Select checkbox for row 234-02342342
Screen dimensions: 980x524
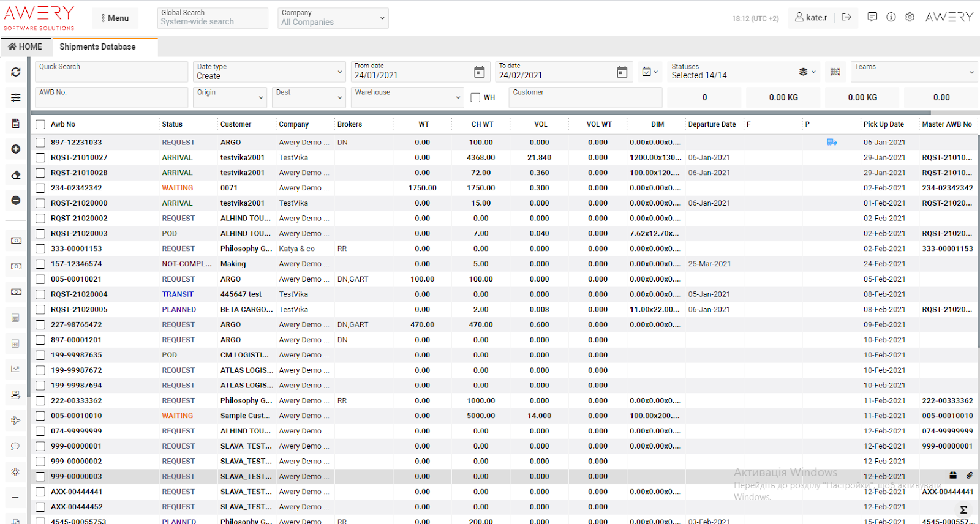(x=40, y=188)
